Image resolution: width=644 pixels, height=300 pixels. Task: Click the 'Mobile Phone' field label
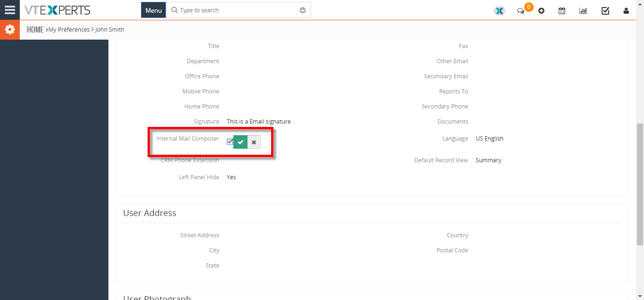(201, 91)
